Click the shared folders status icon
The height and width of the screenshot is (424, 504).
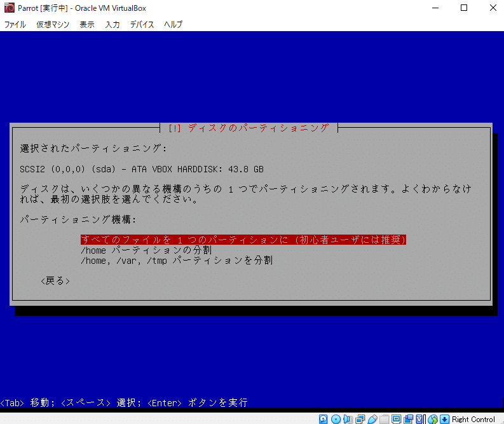[x=384, y=419]
